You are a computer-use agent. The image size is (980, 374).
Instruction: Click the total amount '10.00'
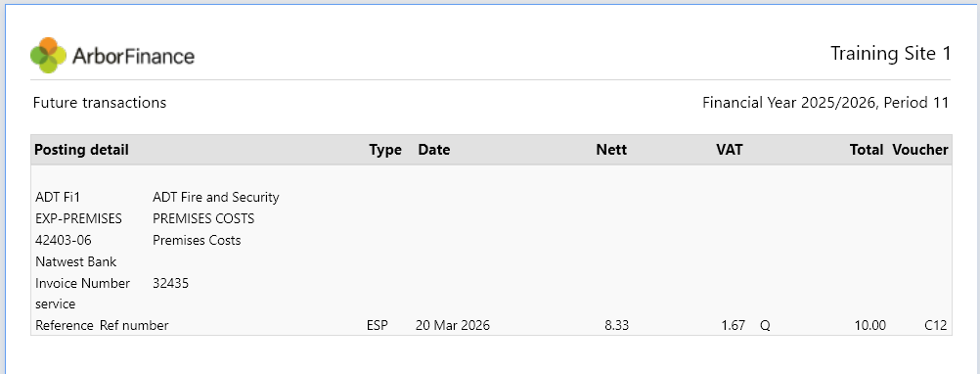coord(870,325)
